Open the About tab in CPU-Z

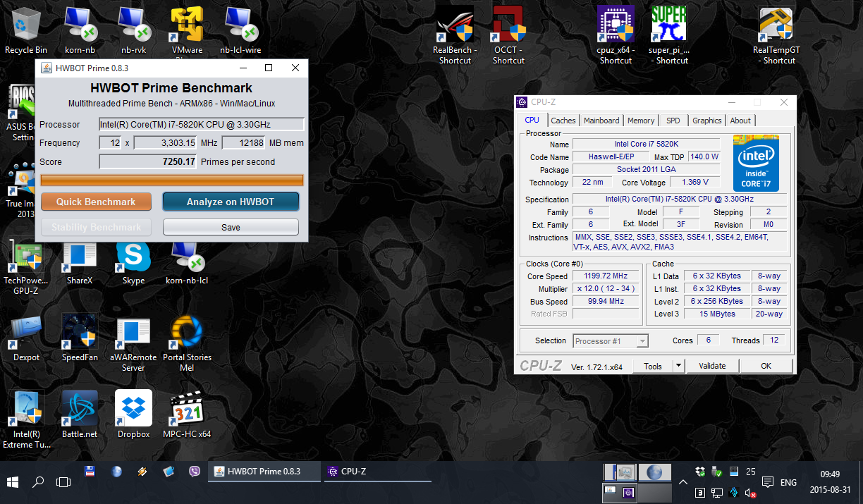pos(740,121)
